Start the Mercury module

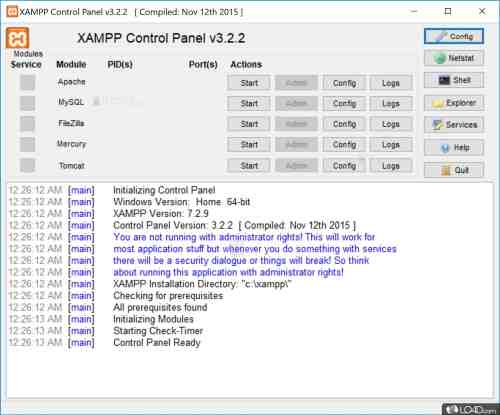[249, 145]
